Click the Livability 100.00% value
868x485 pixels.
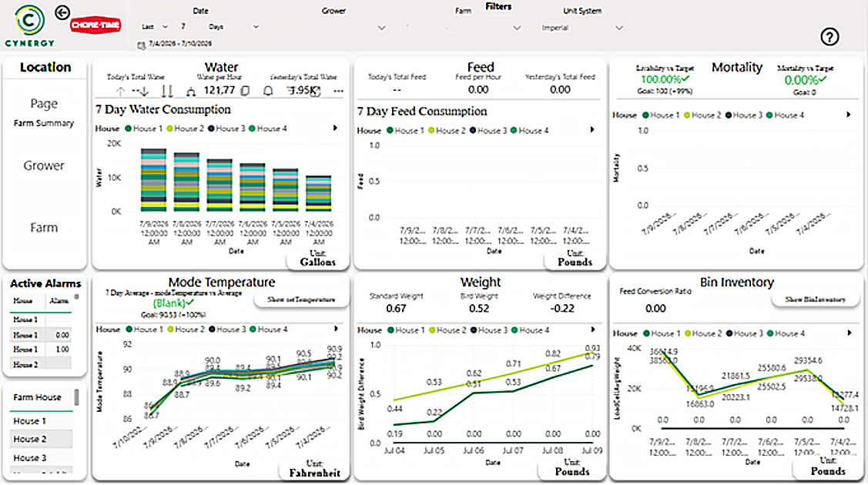tap(661, 79)
